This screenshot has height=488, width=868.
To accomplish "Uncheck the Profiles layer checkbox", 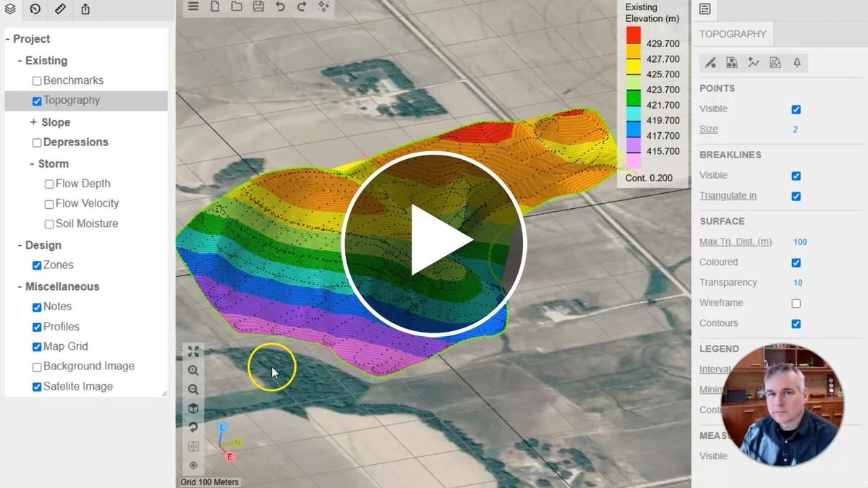I will (x=37, y=328).
